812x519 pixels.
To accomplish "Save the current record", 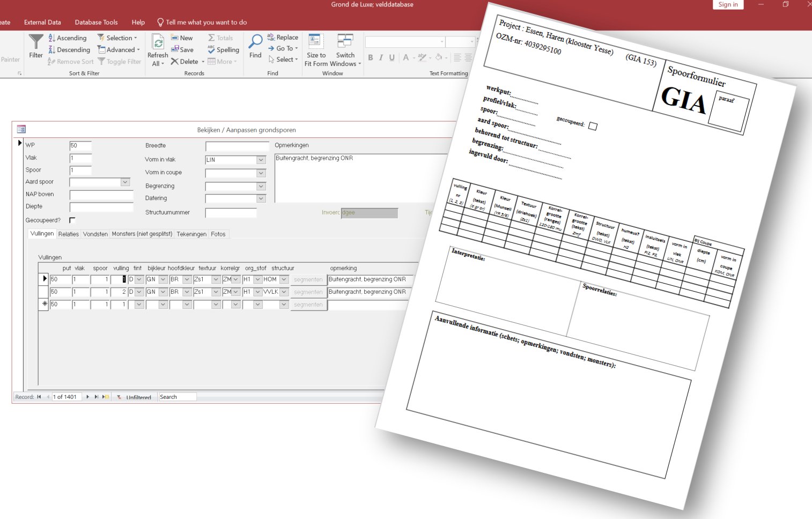I will pos(182,50).
